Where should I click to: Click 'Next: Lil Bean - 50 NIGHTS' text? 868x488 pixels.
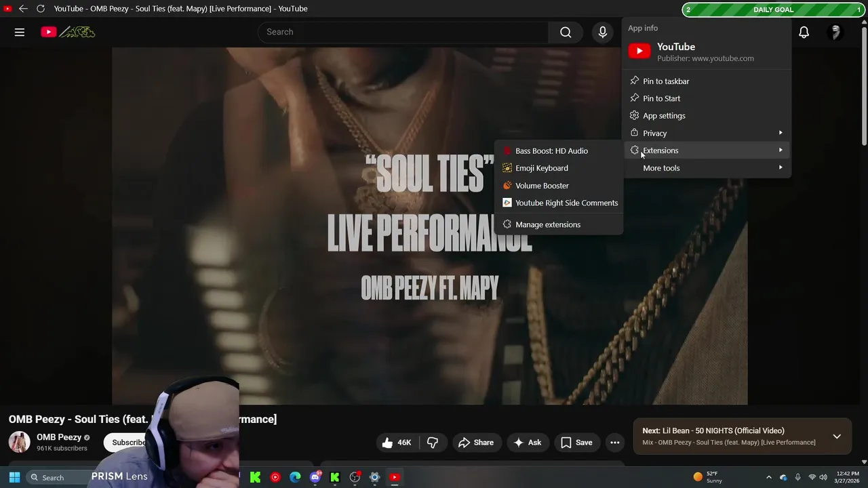(713, 430)
